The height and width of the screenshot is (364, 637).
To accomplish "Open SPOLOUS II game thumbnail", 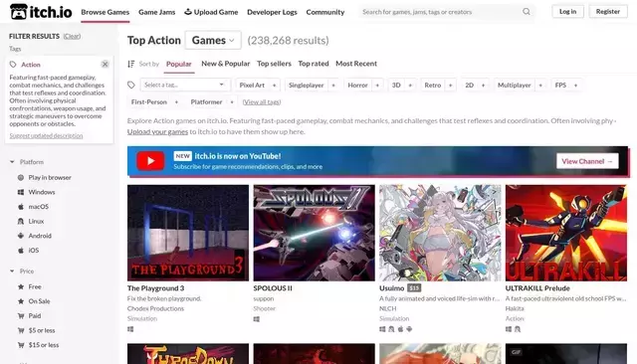I will (x=315, y=233).
